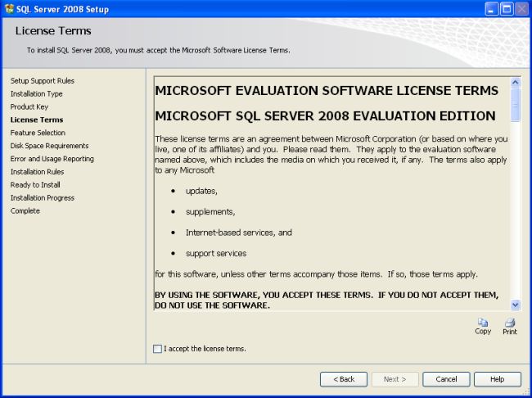
Task: Select 'Error and Usage Reporting' step
Action: [52, 159]
